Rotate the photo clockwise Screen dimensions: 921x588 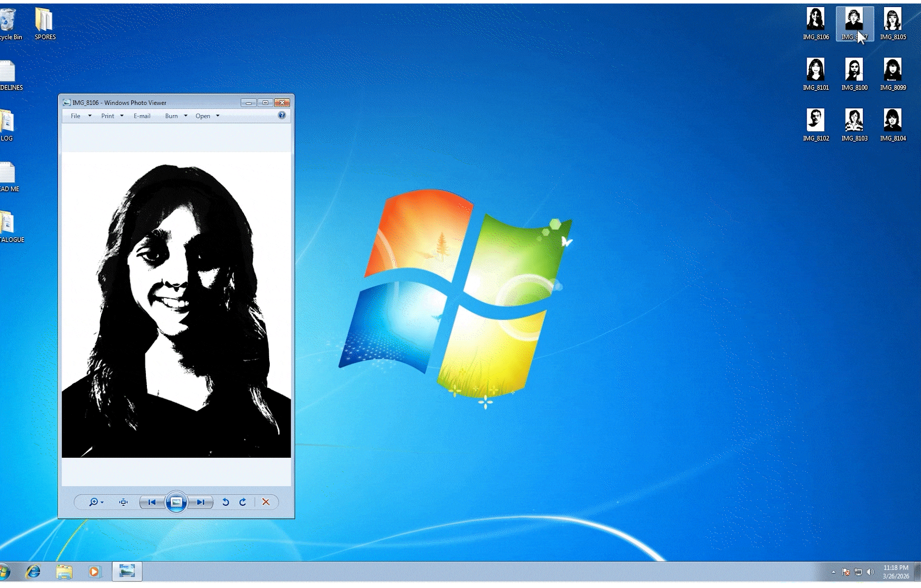pyautogui.click(x=243, y=502)
